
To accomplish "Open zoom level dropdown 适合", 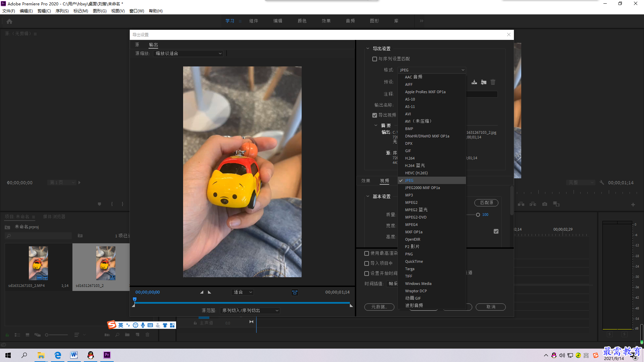I will [243, 292].
